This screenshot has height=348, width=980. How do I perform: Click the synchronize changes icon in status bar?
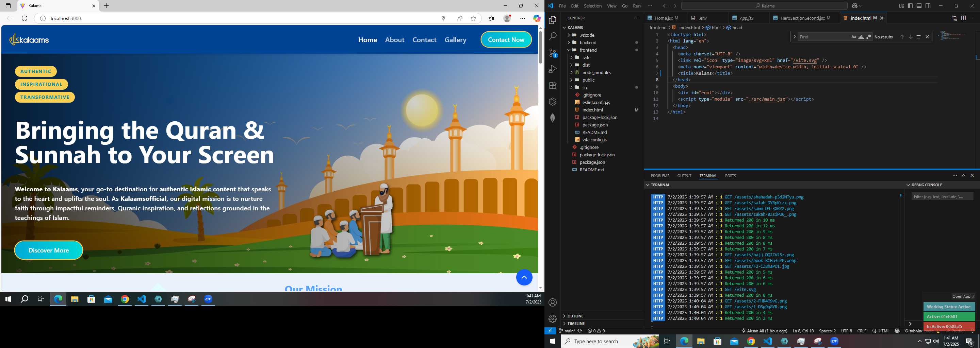tap(580, 331)
